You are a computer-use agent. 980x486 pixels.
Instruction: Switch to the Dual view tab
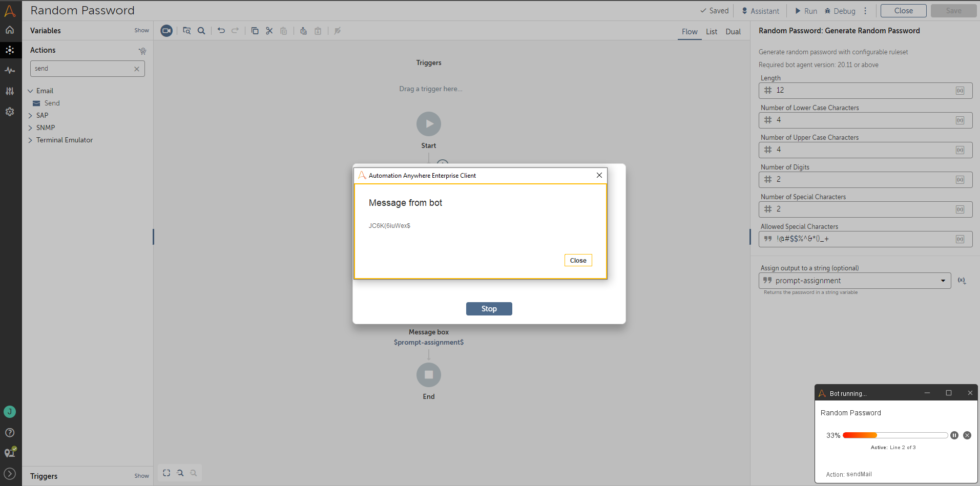(733, 32)
